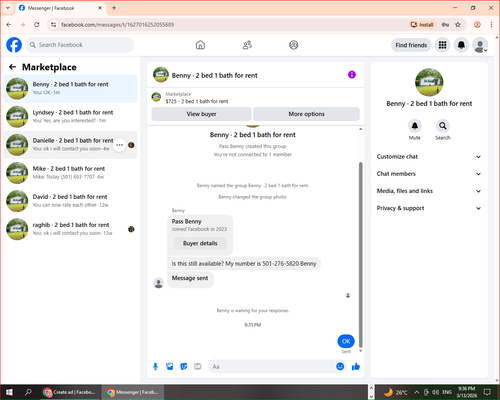Open the Facebook menu grid icon
This screenshot has height=400, width=500.
tap(442, 45)
